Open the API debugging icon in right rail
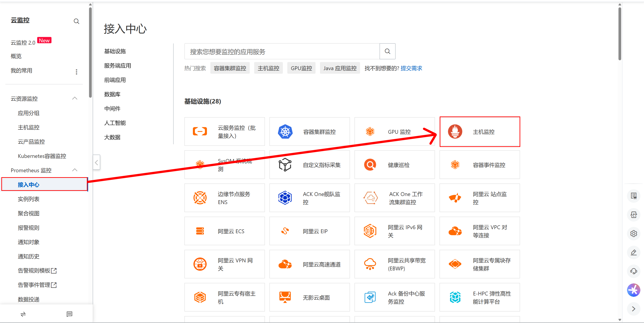 point(633,215)
